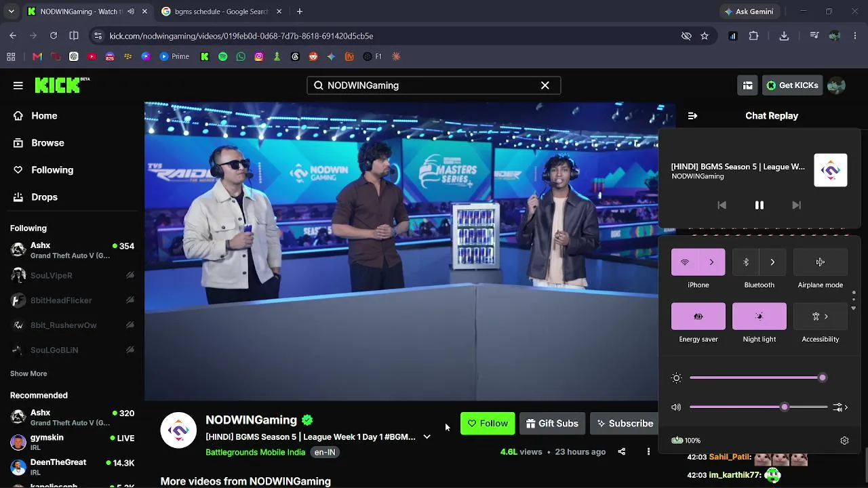This screenshot has width=868, height=488.
Task: Open the Battlegrounds Mobile India category
Action: click(255, 452)
